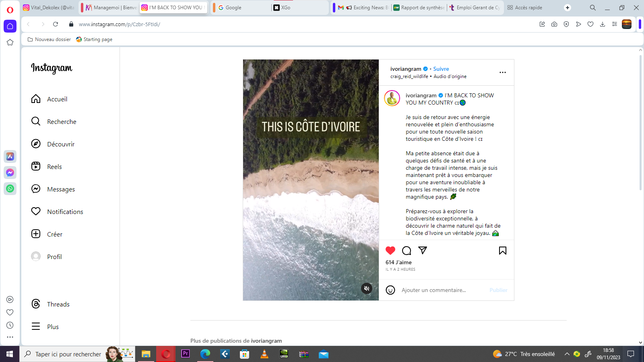Click the comment speech bubble icon
Viewport: 644px width, 362px height.
click(x=407, y=251)
